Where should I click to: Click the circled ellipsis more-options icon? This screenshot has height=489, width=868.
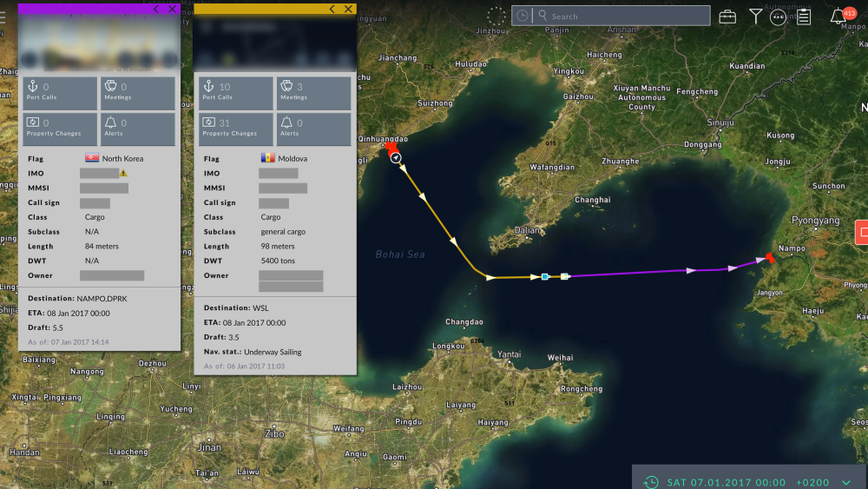pyautogui.click(x=779, y=17)
